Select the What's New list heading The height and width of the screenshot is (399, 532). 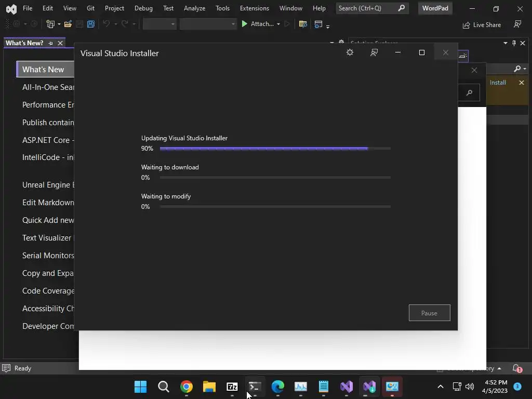pos(45,69)
